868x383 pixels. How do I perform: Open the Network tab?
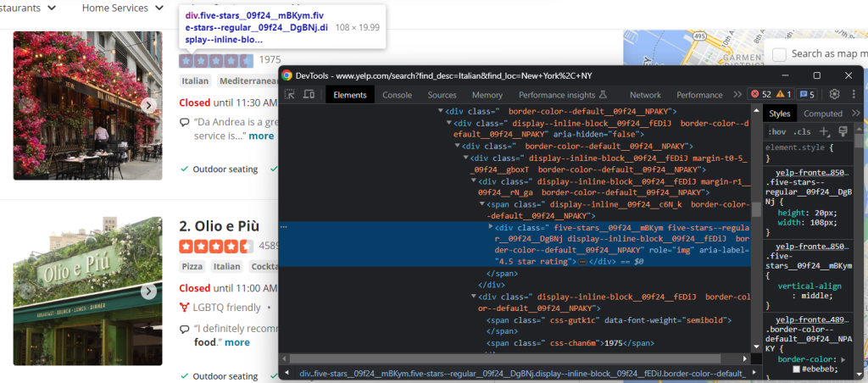coord(645,95)
